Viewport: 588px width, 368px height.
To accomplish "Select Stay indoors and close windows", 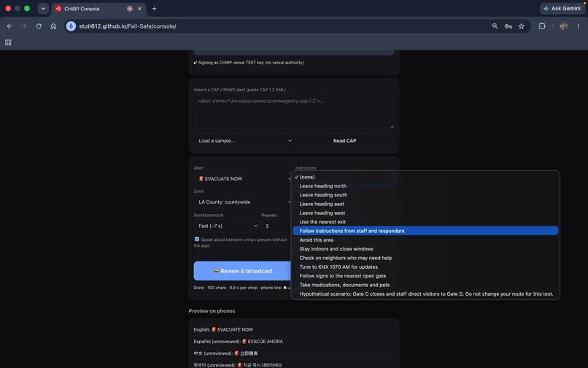I will pyautogui.click(x=425, y=249).
